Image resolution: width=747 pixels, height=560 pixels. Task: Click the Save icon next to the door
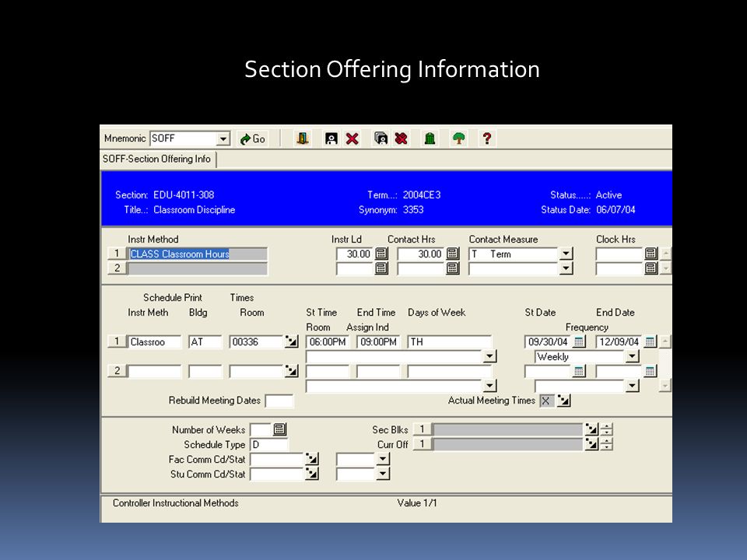click(x=331, y=138)
